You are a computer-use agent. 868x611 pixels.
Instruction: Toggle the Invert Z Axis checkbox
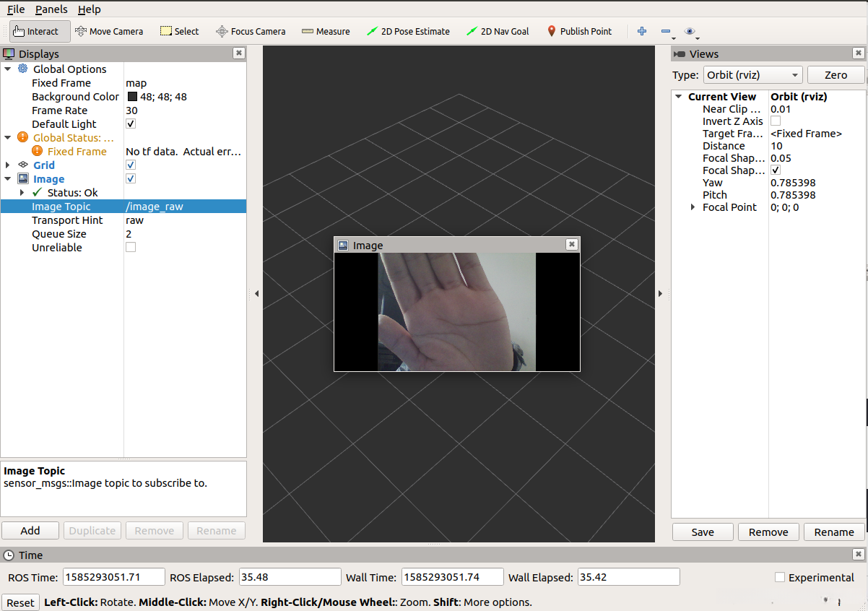tap(776, 121)
